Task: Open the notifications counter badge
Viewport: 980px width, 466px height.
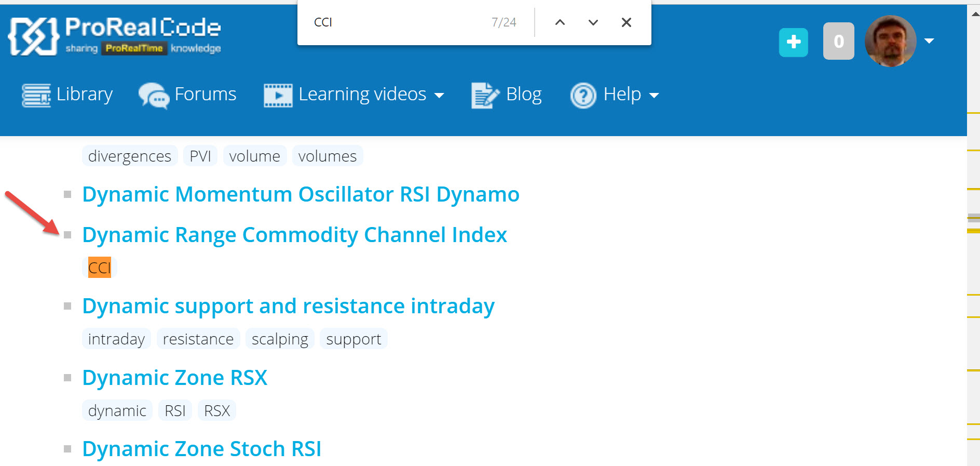Action: click(x=838, y=42)
